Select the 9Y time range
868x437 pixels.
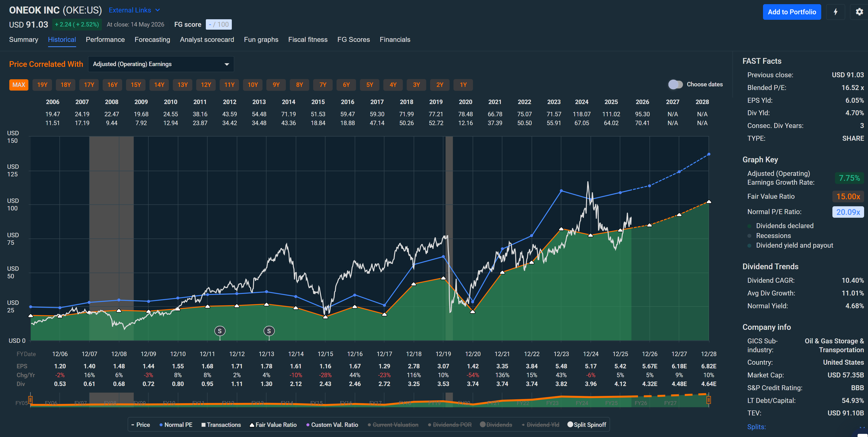(x=276, y=85)
